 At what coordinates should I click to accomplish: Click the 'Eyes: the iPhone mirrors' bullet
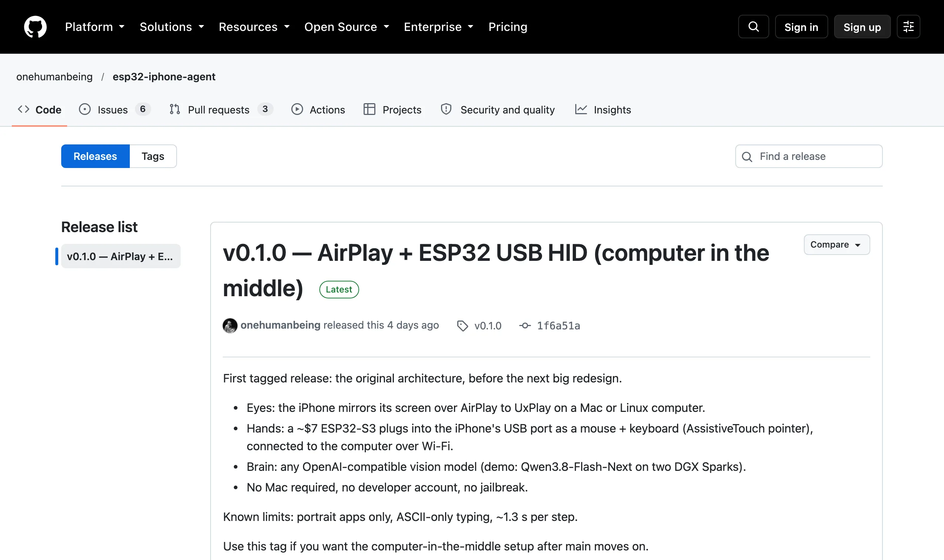476,408
